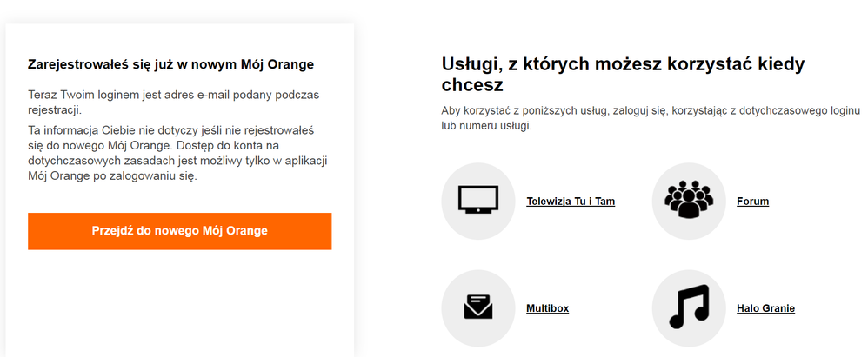Image resolution: width=868 pixels, height=357 pixels.
Task: Click the Halo Granie music note icon
Action: (688, 307)
